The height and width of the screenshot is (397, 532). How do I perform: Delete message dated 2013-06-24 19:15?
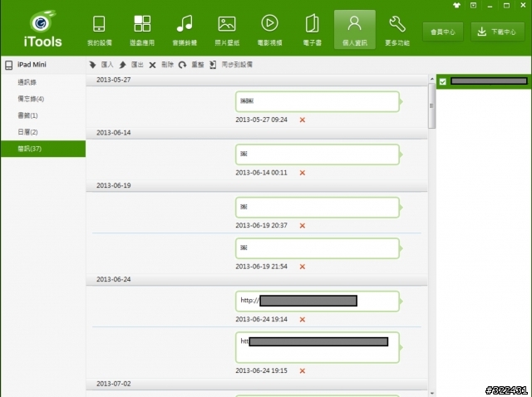(x=303, y=371)
